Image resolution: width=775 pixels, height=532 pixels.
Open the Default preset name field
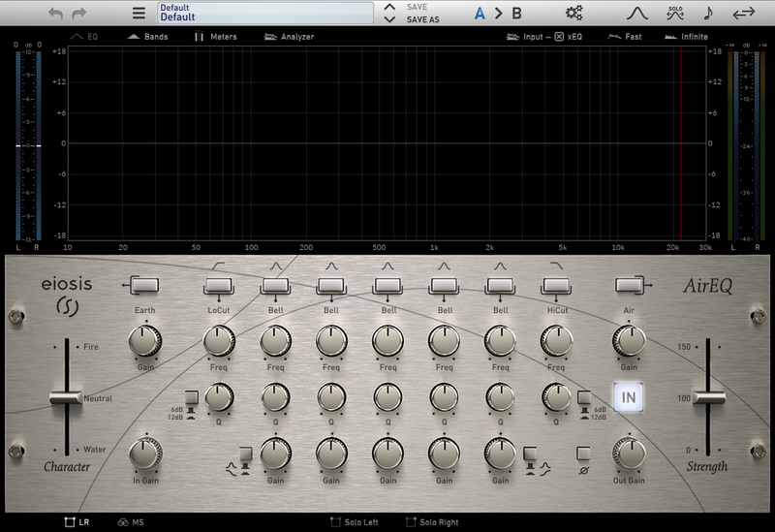pos(265,13)
